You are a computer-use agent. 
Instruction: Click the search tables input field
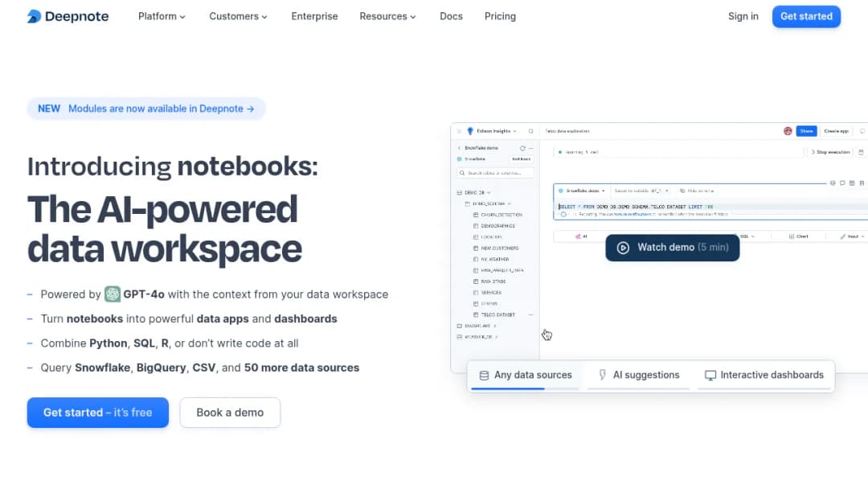pos(495,174)
